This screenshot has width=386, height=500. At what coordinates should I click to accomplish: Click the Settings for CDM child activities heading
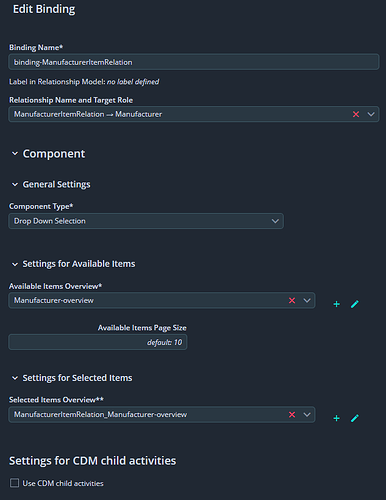tap(93, 461)
